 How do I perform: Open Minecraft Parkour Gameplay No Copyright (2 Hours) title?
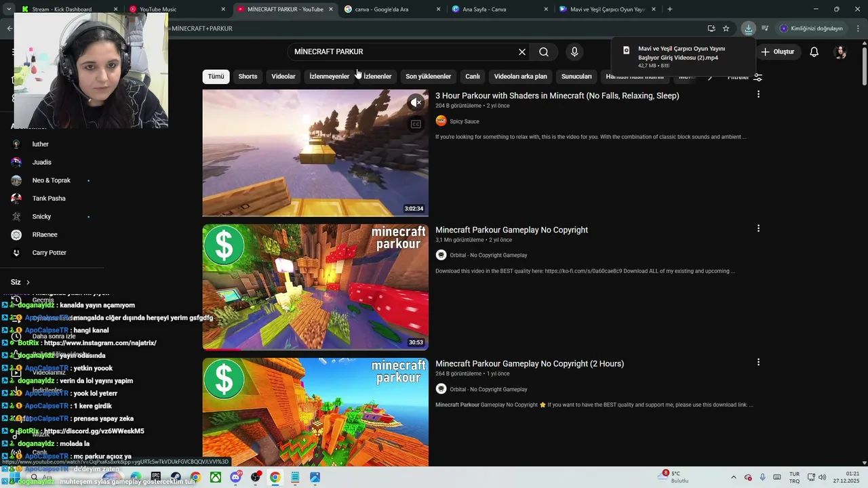530,363
